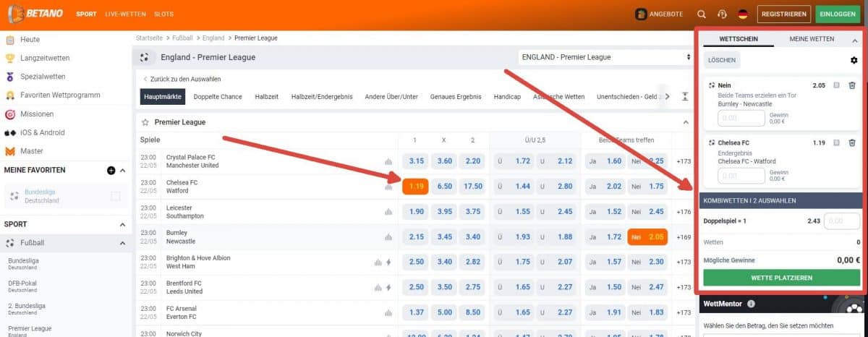Open statistics icon for Brighton & Hove Albion match

point(378,263)
